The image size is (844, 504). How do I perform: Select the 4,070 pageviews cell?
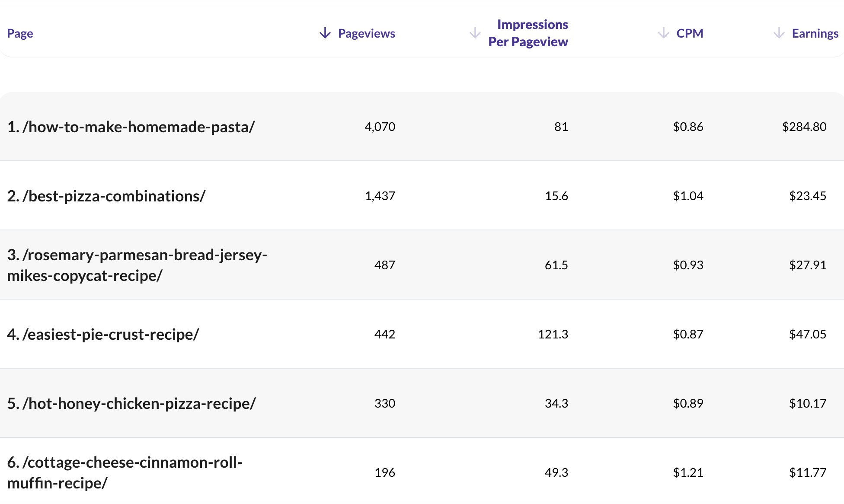tap(380, 127)
